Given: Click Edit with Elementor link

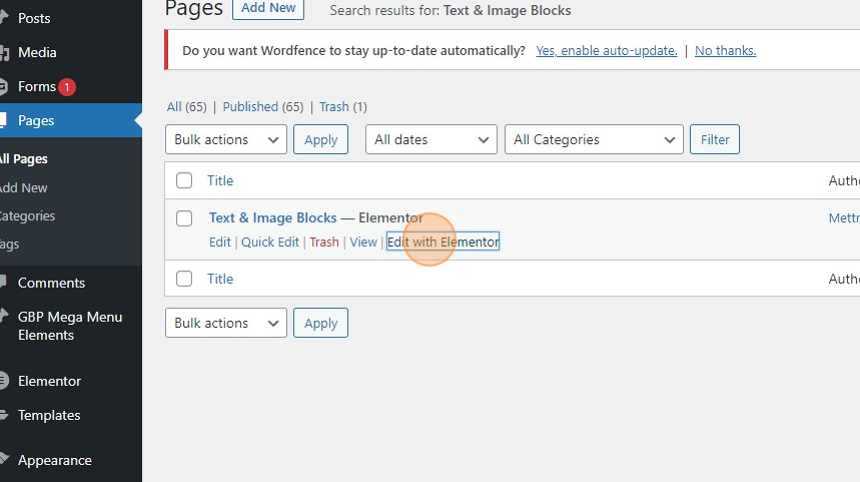Looking at the screenshot, I should click(443, 242).
